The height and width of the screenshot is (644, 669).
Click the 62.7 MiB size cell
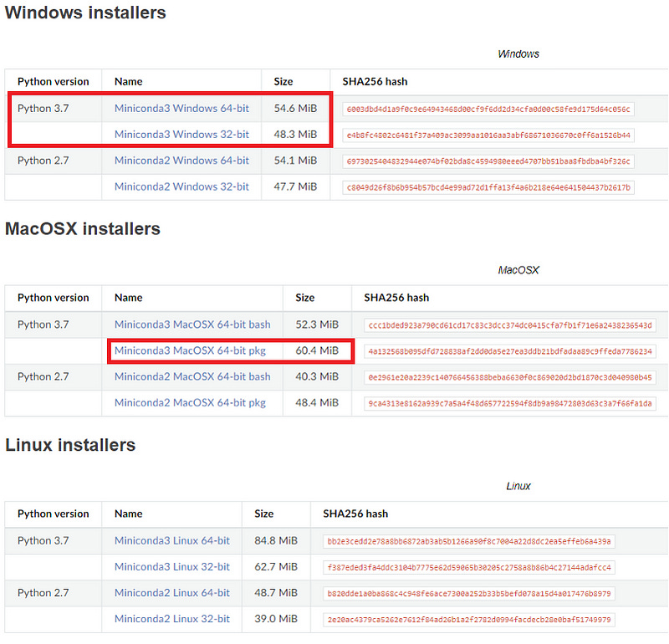tap(276, 567)
